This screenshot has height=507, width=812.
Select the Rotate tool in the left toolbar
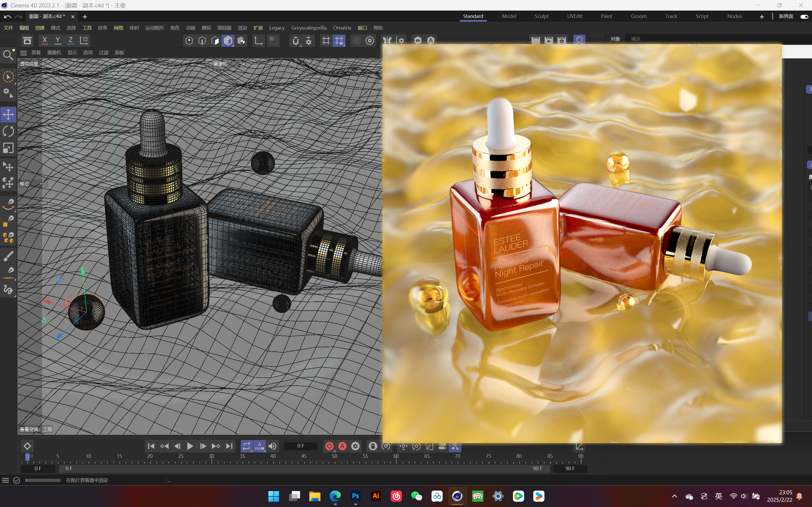[8, 131]
